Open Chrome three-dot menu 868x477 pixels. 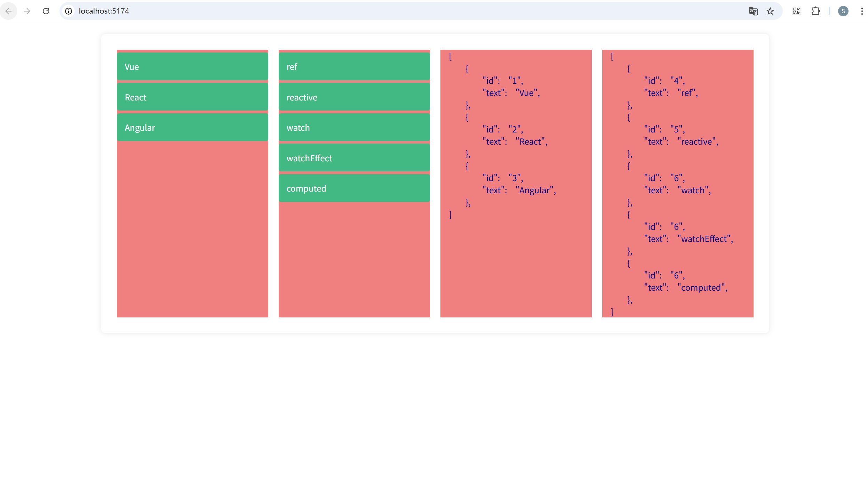click(x=862, y=11)
